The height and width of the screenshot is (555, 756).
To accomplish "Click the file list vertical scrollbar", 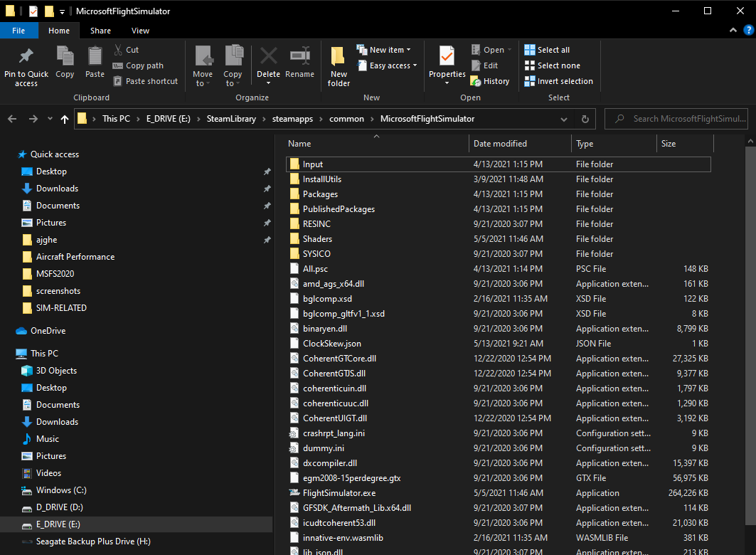I will click(x=750, y=337).
